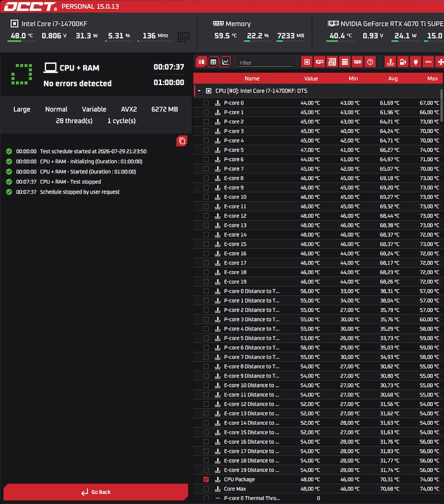Switch to the graph view icon
The image size is (444, 504).
click(x=225, y=62)
